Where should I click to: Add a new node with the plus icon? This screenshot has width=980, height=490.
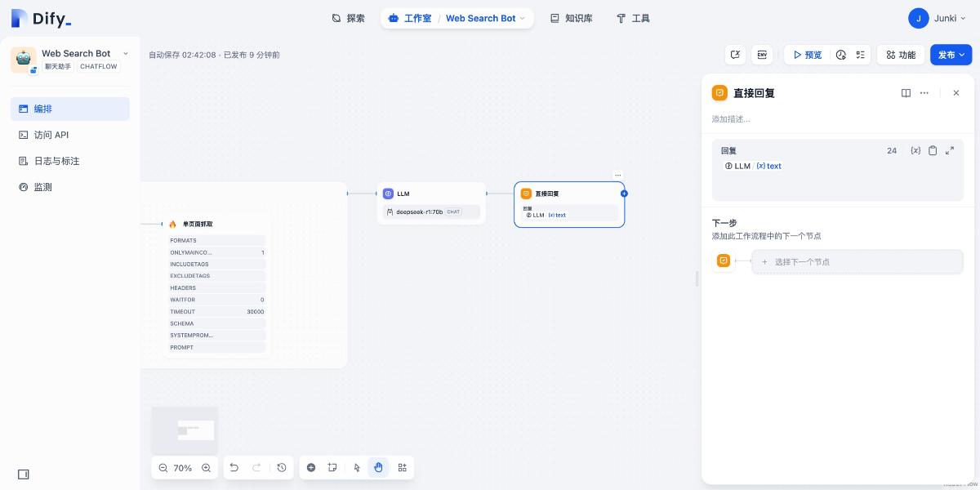tap(311, 467)
